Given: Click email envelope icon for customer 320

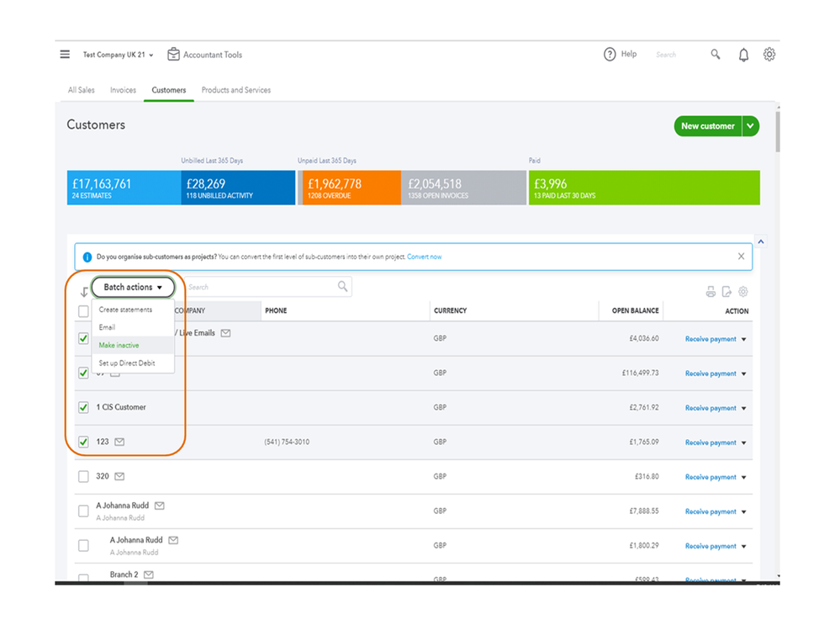Looking at the screenshot, I should 119,476.
